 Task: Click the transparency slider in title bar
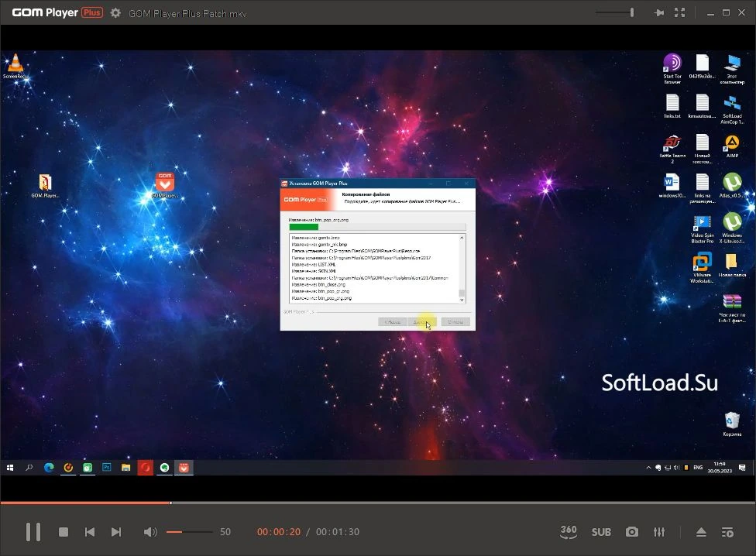point(615,12)
